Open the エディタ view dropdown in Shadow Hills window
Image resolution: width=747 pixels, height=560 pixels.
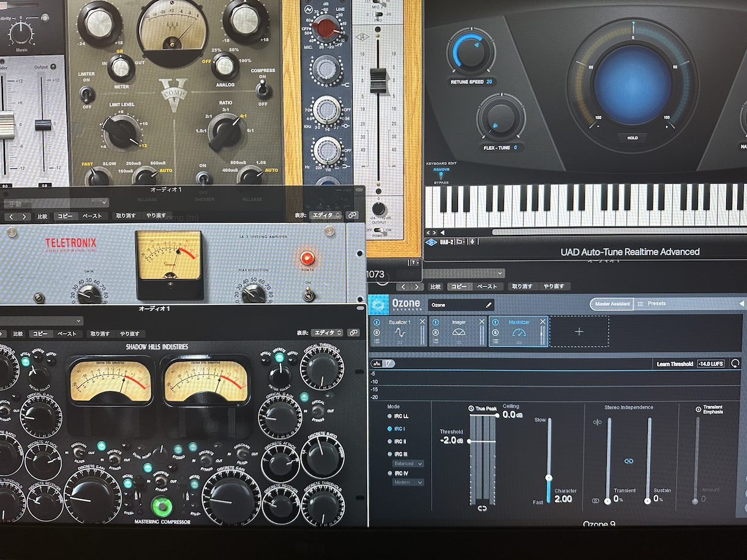(328, 332)
